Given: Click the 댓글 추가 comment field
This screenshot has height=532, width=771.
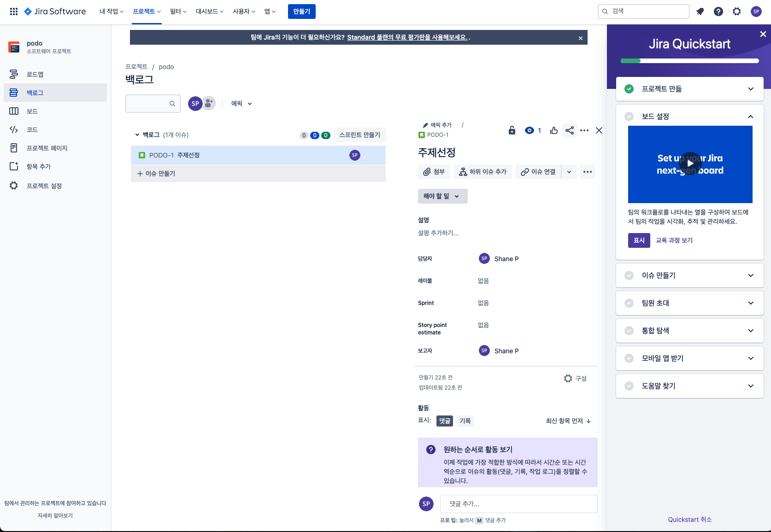Looking at the screenshot, I should (519, 504).
